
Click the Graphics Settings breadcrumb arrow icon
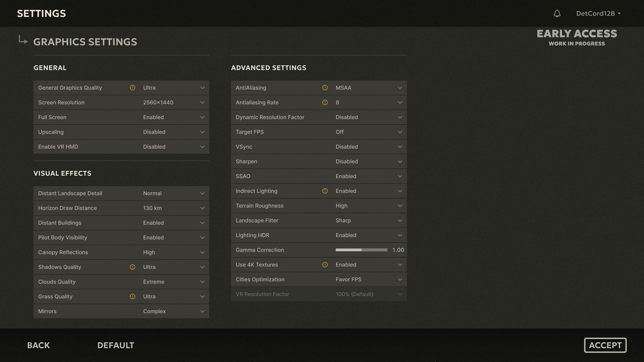23,40
